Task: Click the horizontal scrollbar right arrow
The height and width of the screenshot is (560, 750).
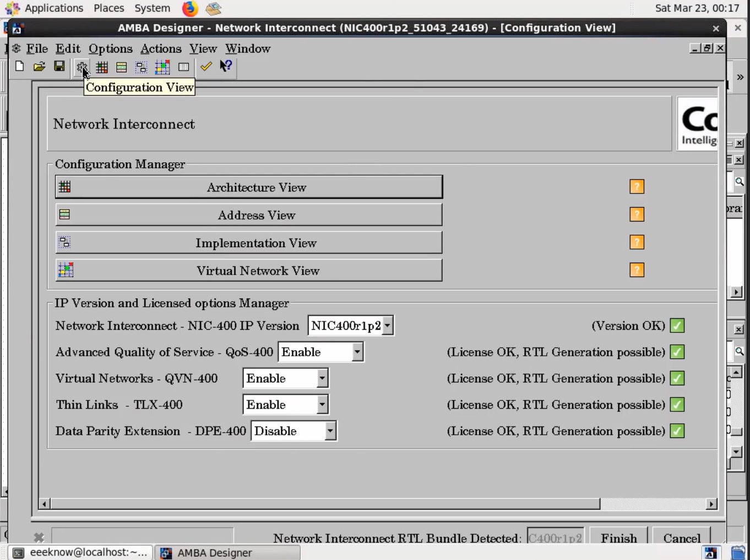Action: point(711,503)
